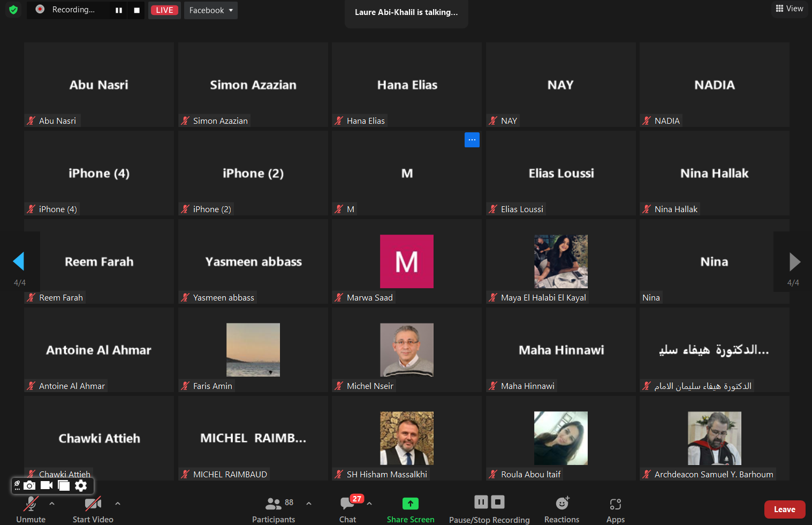Select Archdeacon Samuel Y. Barhoum's photo
The image size is (812, 525).
click(x=715, y=438)
